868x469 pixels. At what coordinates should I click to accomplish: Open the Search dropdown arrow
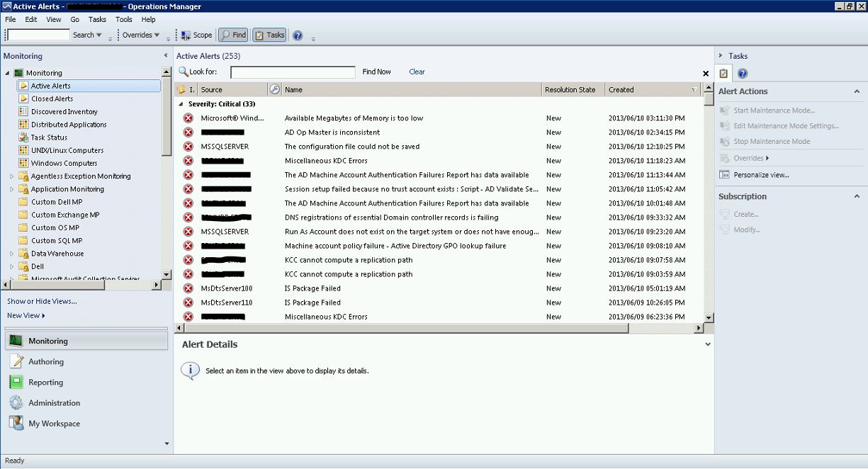[98, 35]
